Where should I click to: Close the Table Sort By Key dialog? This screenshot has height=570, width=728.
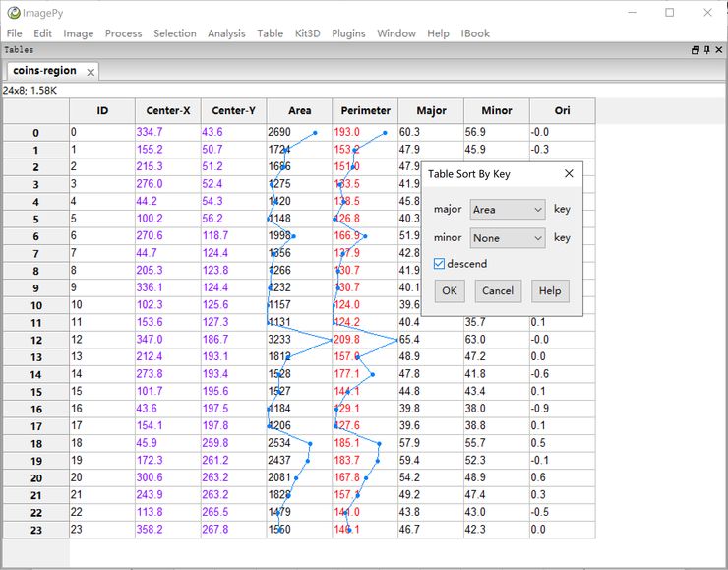[x=569, y=174]
